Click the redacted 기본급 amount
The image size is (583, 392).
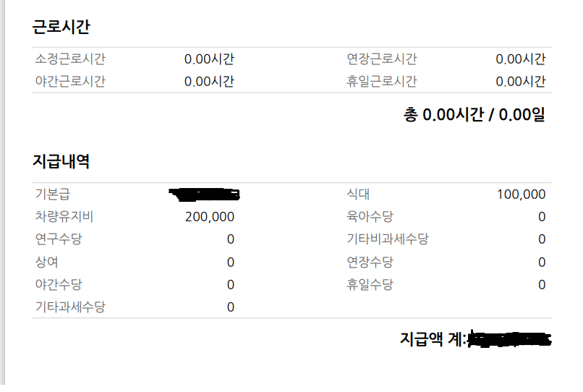click(x=204, y=194)
